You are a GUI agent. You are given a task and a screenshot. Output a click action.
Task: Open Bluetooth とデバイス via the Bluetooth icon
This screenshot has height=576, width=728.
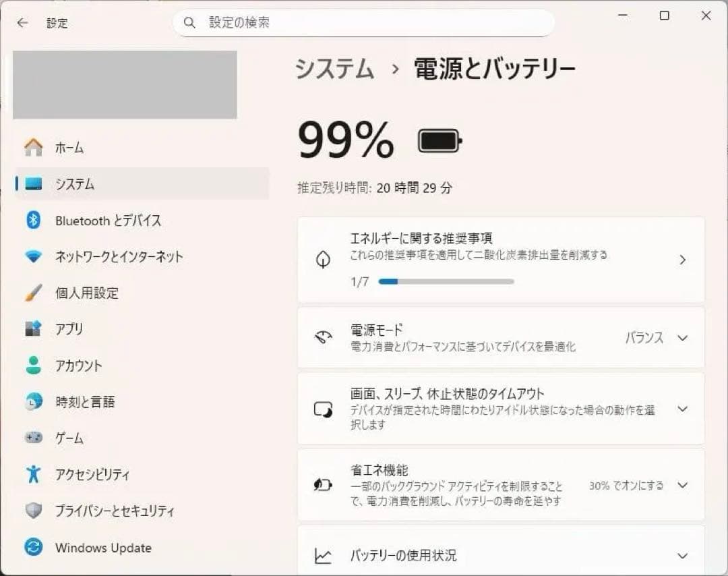click(33, 220)
